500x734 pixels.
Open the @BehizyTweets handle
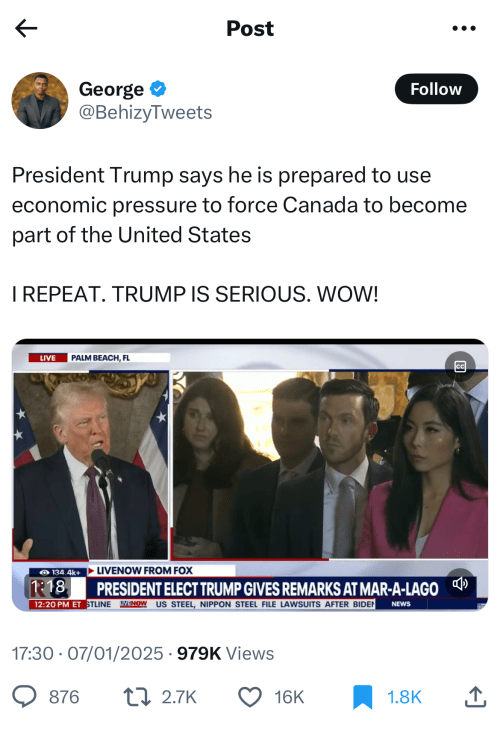pyautogui.click(x=145, y=112)
